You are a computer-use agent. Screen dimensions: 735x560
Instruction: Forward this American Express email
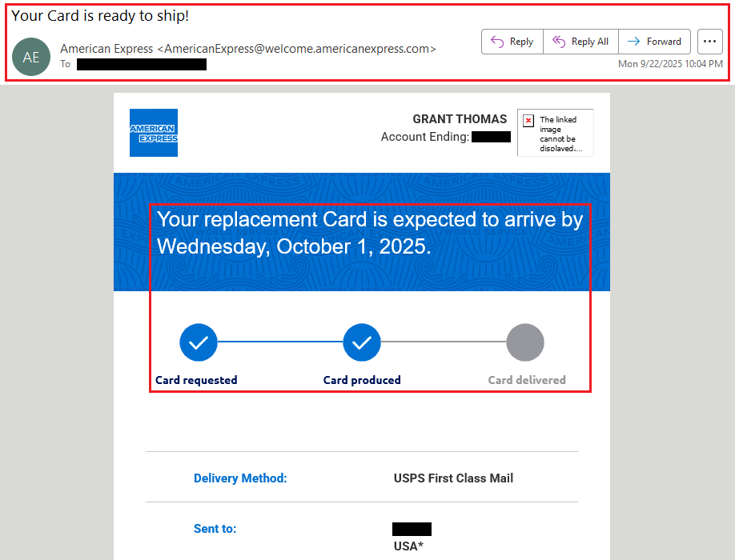pos(655,42)
